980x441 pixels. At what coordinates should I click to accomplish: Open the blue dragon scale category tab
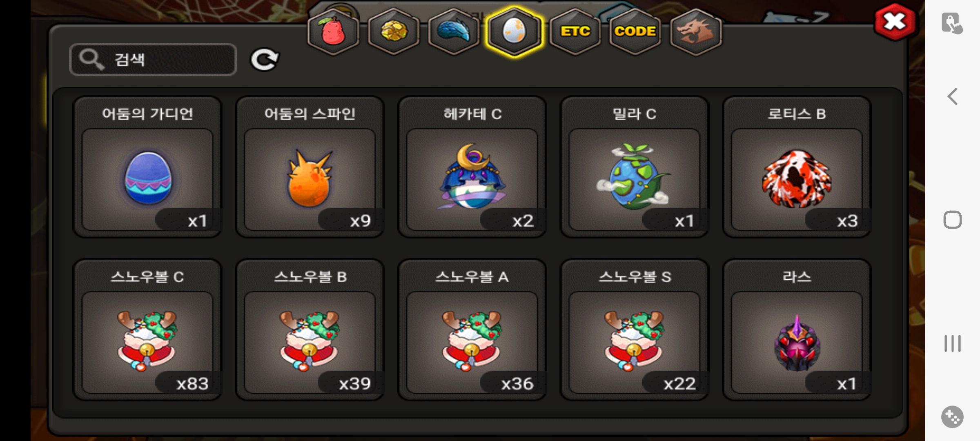tap(454, 31)
